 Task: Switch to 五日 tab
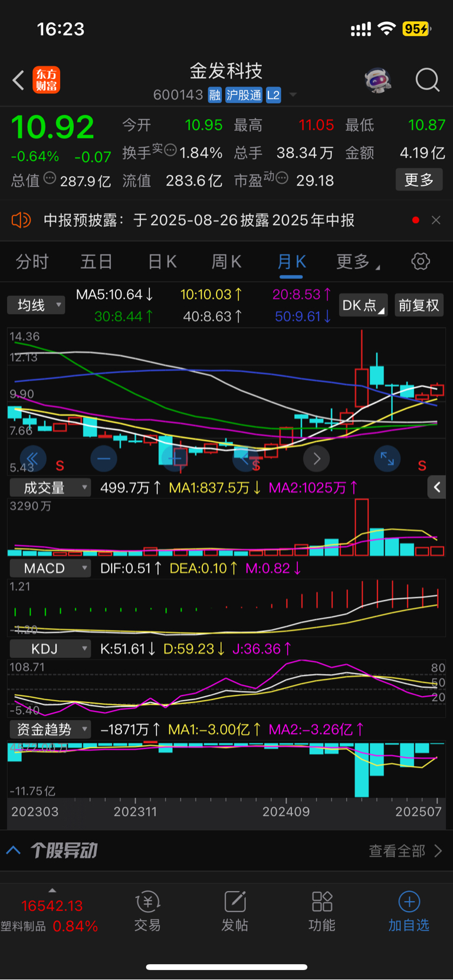96,262
